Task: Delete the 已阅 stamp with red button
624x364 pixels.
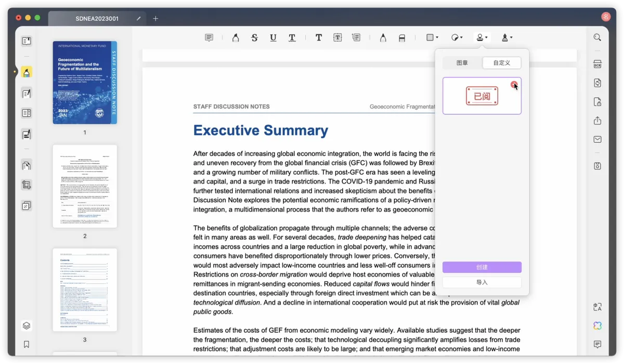Action: (514, 84)
